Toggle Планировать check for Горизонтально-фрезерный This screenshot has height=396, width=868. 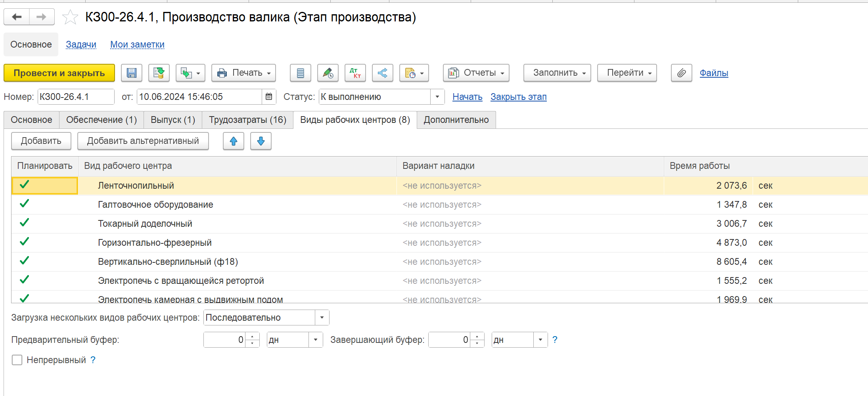point(25,242)
